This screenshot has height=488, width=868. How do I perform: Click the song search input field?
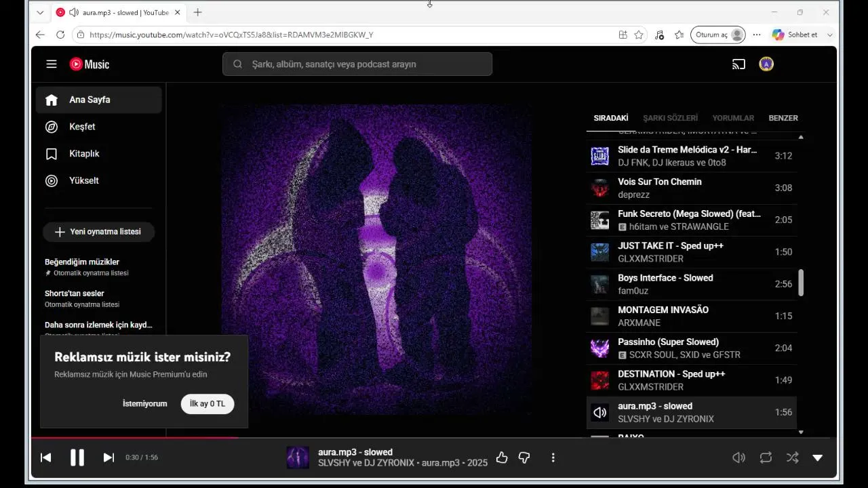click(x=357, y=64)
